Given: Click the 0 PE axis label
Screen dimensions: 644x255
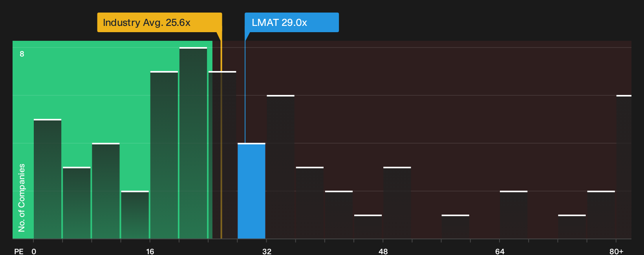Looking at the screenshot, I should point(34,251).
